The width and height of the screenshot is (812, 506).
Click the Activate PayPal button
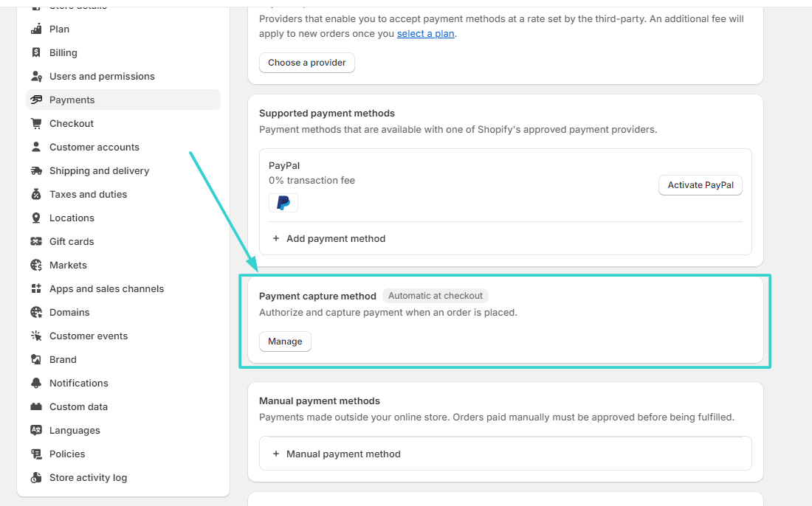tap(700, 185)
